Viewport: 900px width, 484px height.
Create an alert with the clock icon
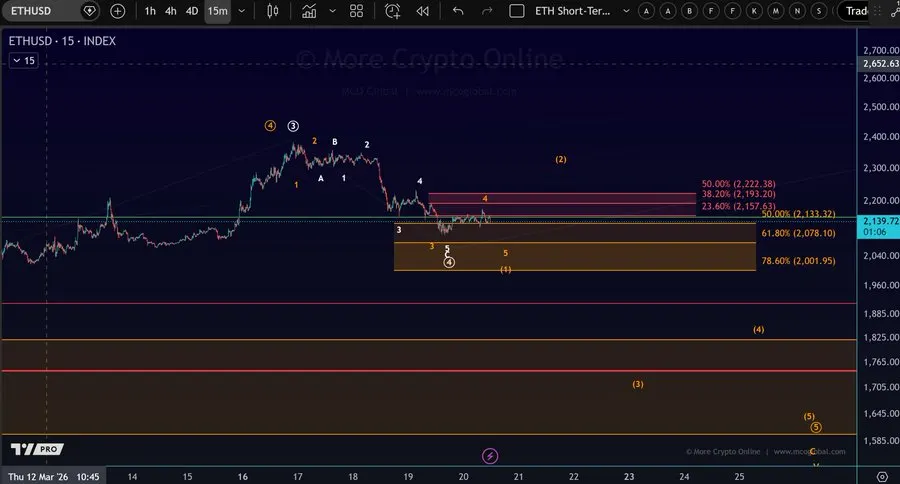[x=392, y=11]
